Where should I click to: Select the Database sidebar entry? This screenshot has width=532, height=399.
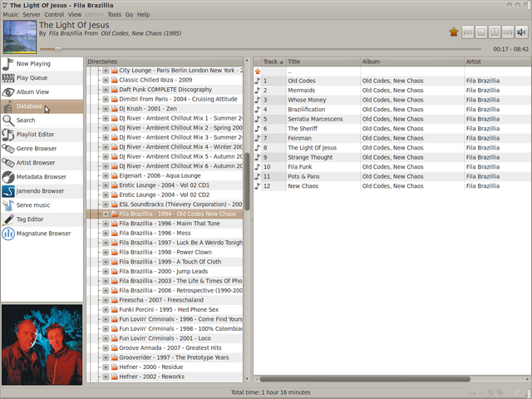coord(42,106)
